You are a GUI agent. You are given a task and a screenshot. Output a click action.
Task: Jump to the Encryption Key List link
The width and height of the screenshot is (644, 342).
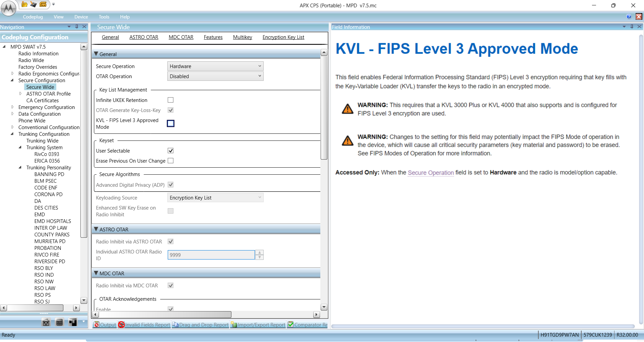[283, 37]
